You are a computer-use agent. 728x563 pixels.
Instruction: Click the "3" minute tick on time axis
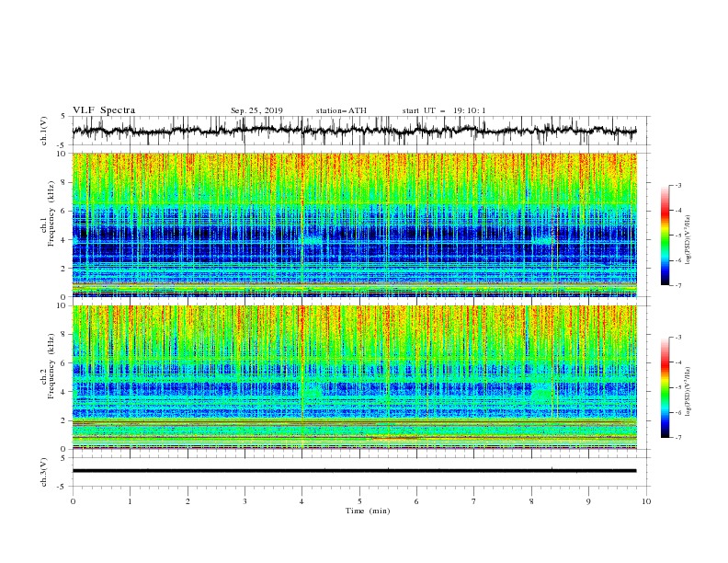[245, 501]
